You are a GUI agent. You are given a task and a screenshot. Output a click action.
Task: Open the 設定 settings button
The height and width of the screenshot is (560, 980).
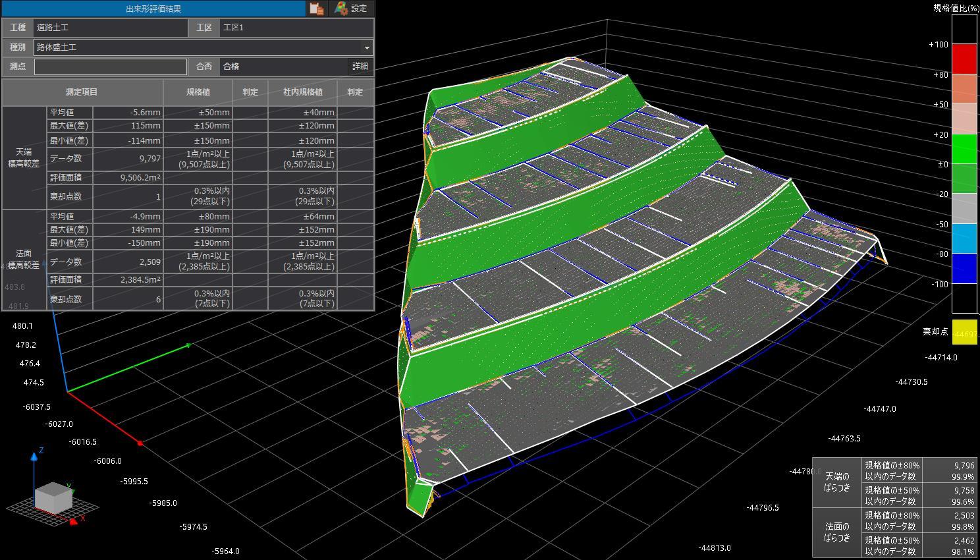351,9
